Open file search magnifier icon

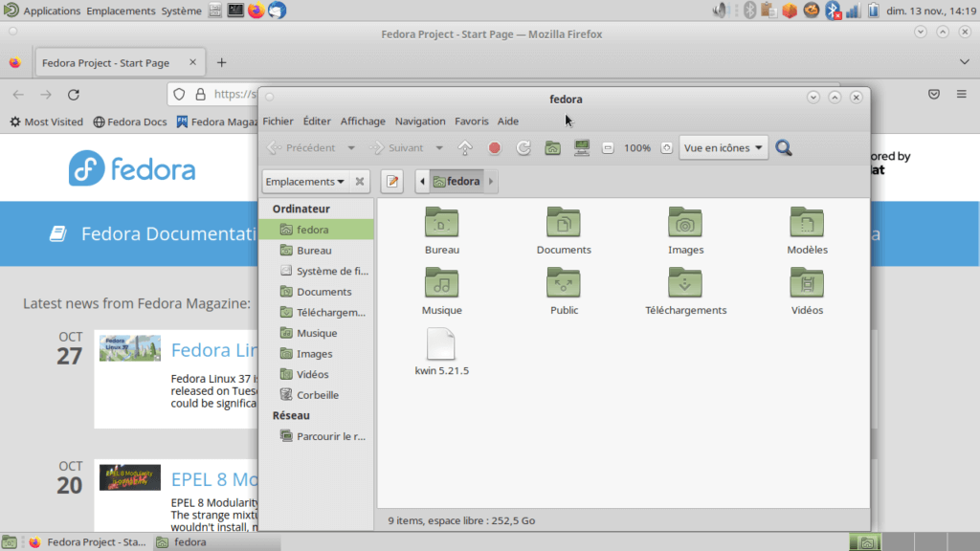coord(784,148)
